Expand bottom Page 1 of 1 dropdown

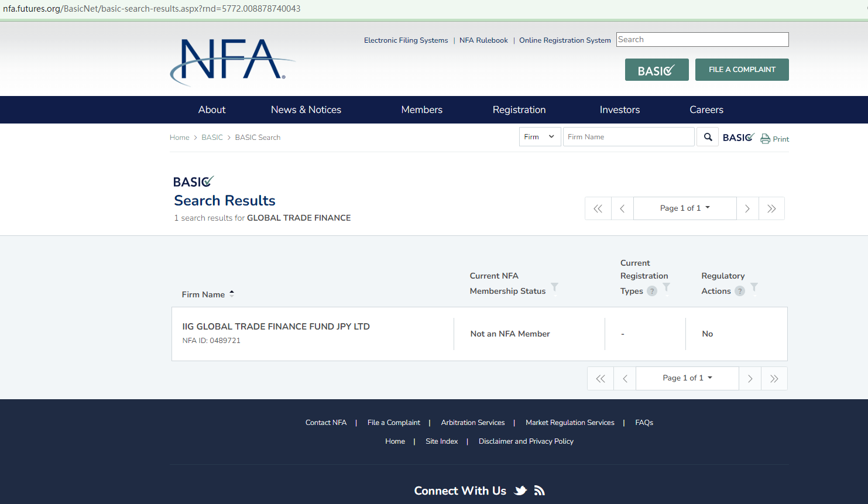(687, 378)
